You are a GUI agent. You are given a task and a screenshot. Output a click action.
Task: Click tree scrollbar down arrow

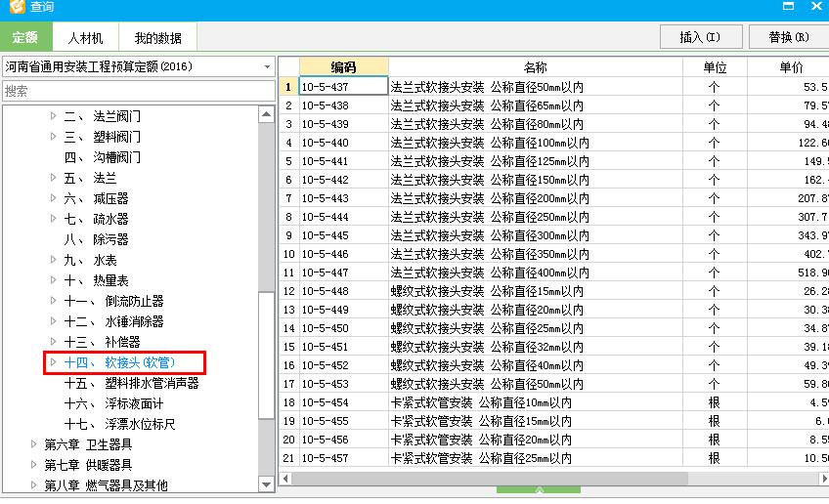267,483
